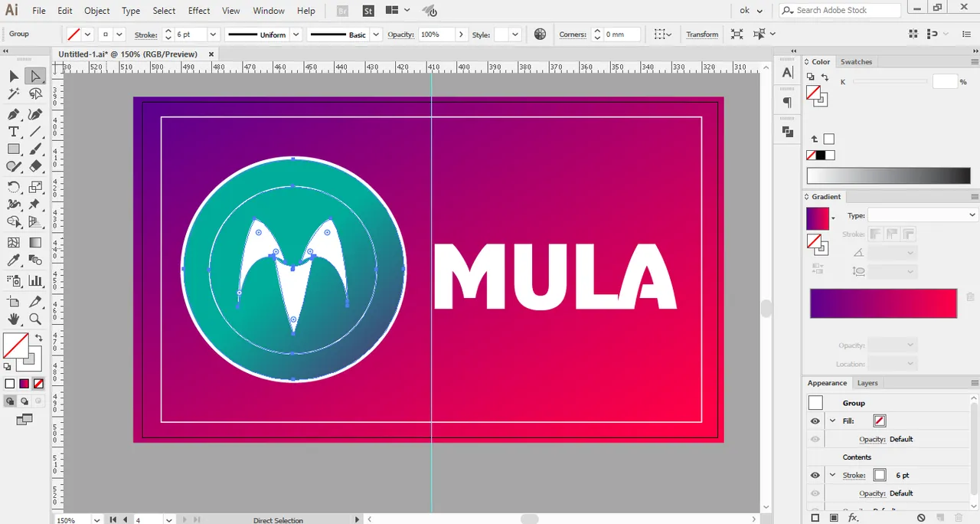The image size is (980, 524).
Task: Select the Mesh tool
Action: point(14,243)
